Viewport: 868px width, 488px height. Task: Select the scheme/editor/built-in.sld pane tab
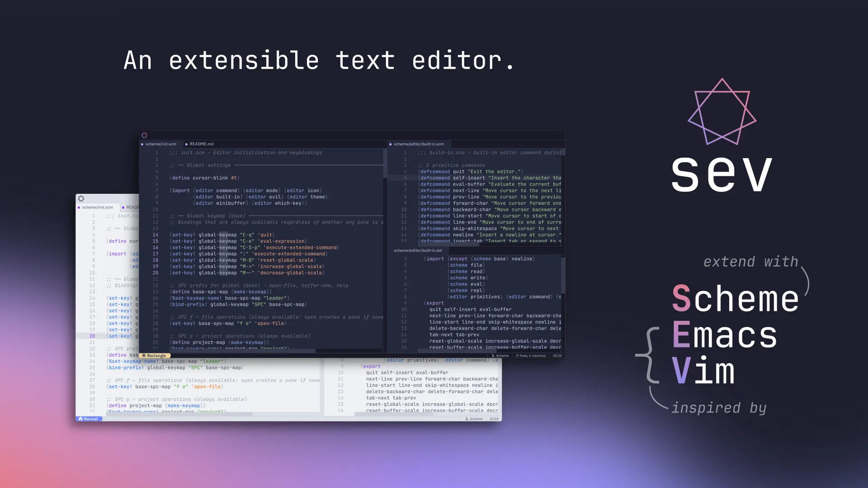click(x=417, y=250)
